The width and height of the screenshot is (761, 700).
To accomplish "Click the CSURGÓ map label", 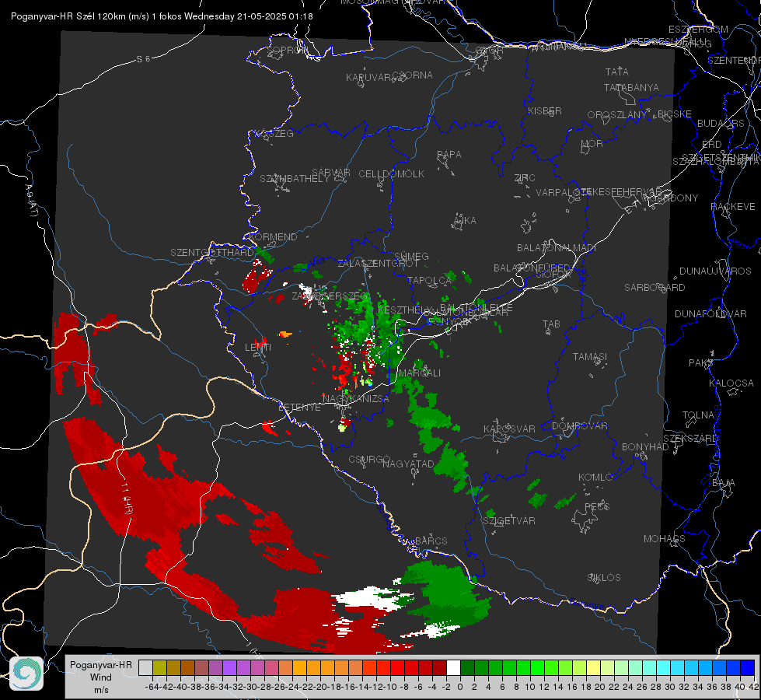I will (369, 459).
